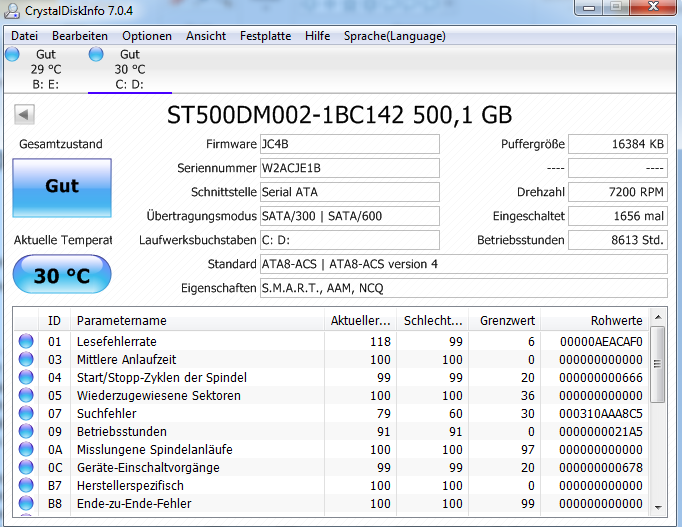The image size is (682, 527).
Task: Open the Optionen menu
Action: coord(147,36)
